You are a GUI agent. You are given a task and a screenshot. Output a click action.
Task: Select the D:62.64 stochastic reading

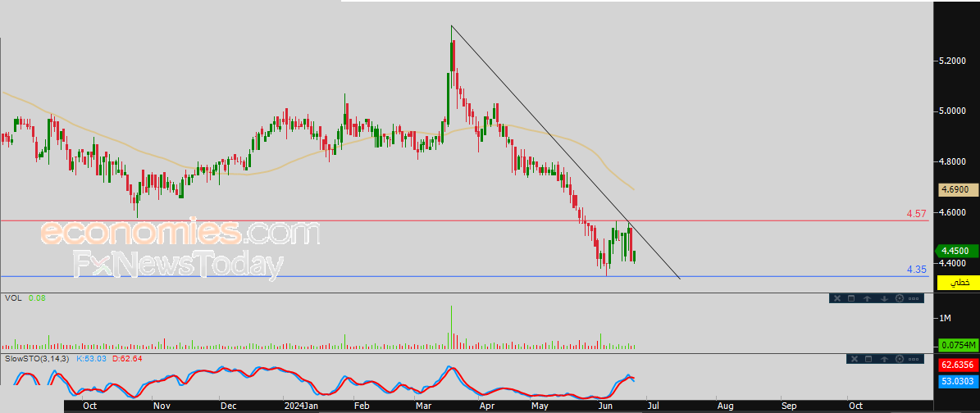pyautogui.click(x=127, y=359)
